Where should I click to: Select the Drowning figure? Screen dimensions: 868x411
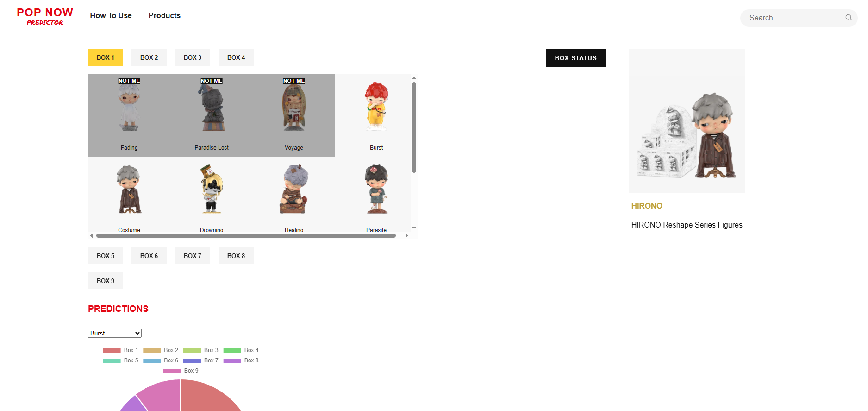click(212, 195)
